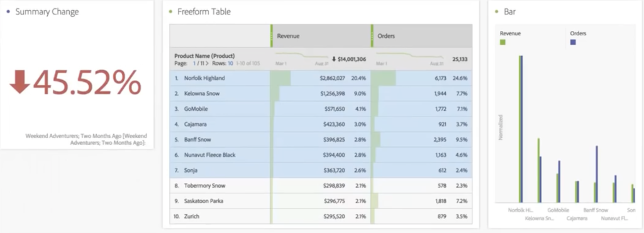Click the green Revenue legend swatch
The image size is (644, 233).
pyautogui.click(x=502, y=42)
